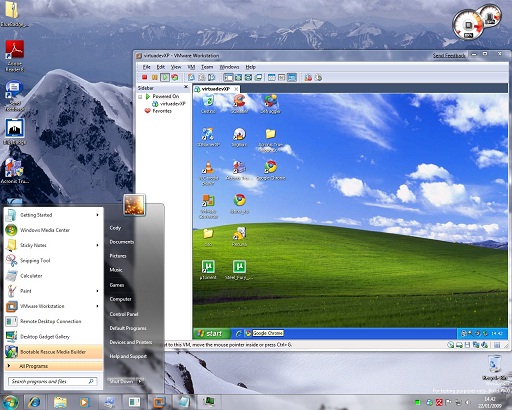The height and width of the screenshot is (410, 512).
Task: Click the user account picture thumbnail
Action: 134,204
